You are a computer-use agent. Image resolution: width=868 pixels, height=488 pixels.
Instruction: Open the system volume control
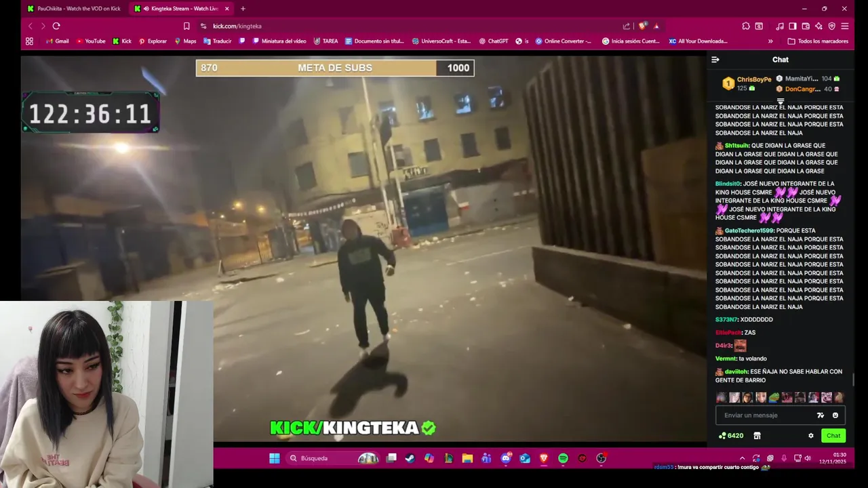[807, 458]
